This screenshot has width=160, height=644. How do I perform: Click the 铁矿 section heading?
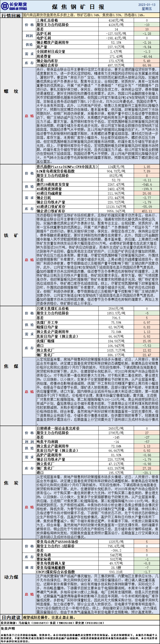click(11, 235)
